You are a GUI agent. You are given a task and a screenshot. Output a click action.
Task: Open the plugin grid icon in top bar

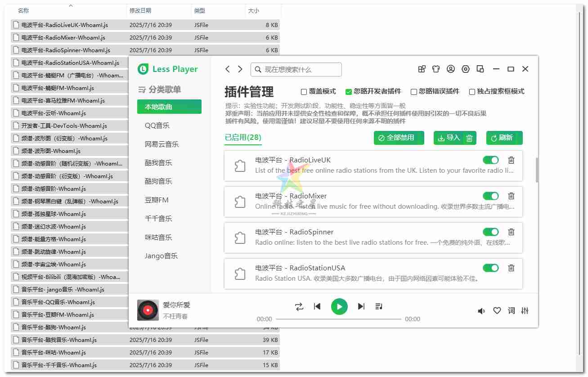tap(422, 69)
